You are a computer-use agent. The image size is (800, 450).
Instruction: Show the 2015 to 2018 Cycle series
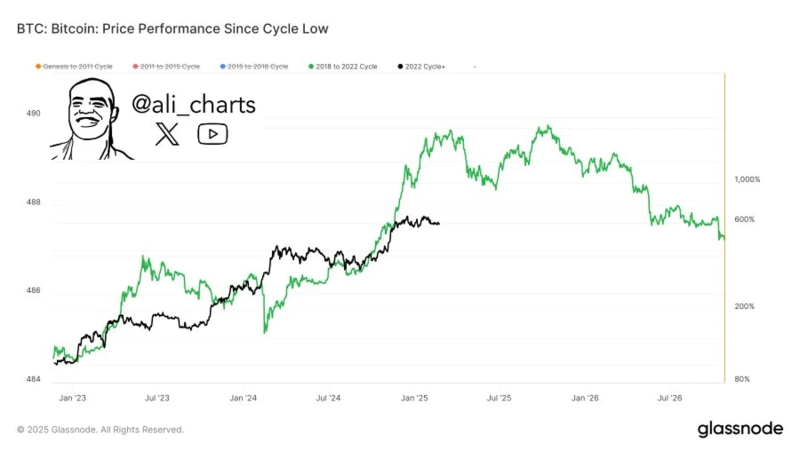coord(257,67)
